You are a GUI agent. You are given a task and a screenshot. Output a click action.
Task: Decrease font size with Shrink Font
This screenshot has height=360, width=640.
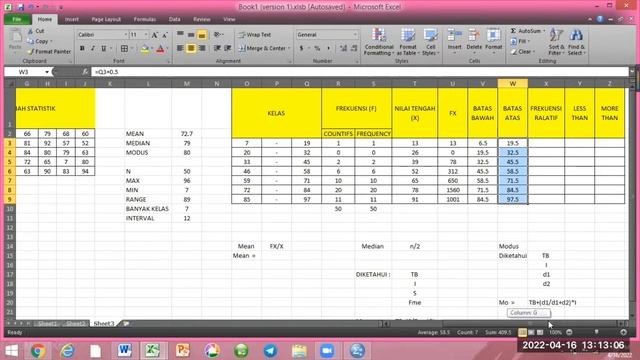click(x=165, y=35)
